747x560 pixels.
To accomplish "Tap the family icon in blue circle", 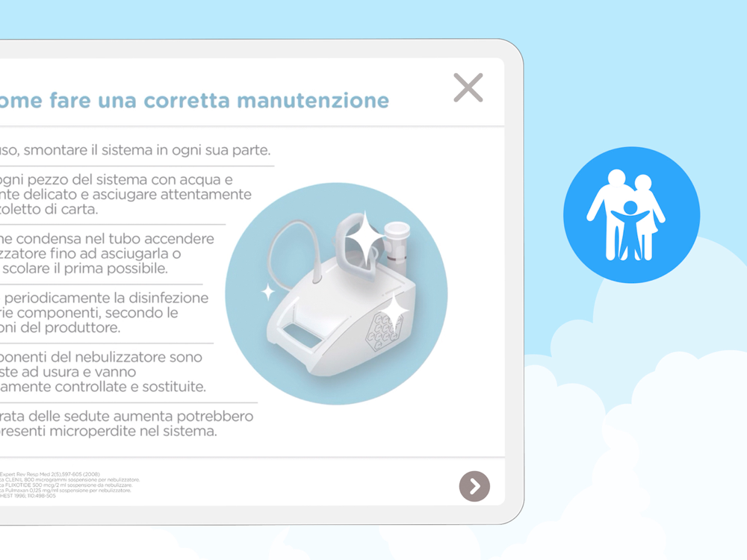I will pyautogui.click(x=631, y=215).
